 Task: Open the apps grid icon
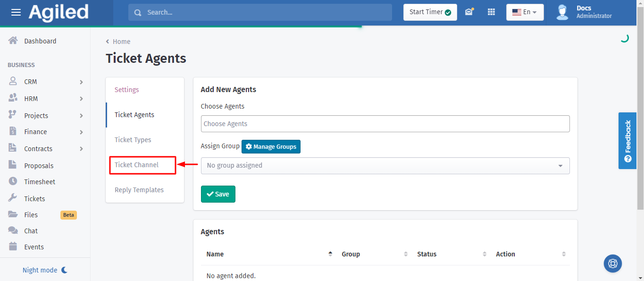click(491, 12)
